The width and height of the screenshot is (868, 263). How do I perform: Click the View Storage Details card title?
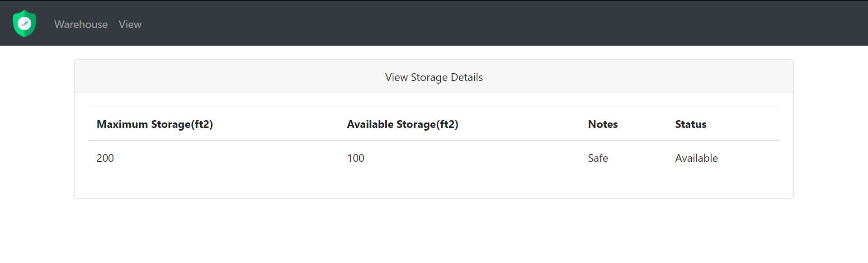(x=434, y=77)
